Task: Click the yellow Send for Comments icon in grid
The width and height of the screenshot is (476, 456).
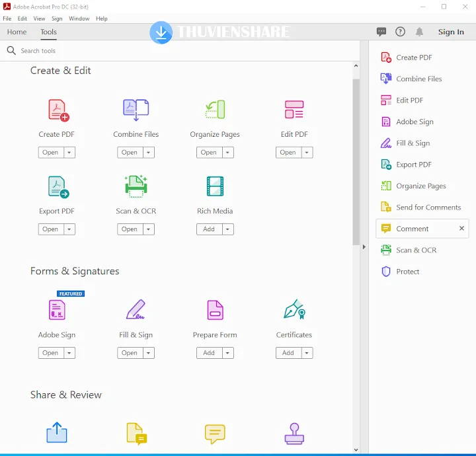Action: 137,434
